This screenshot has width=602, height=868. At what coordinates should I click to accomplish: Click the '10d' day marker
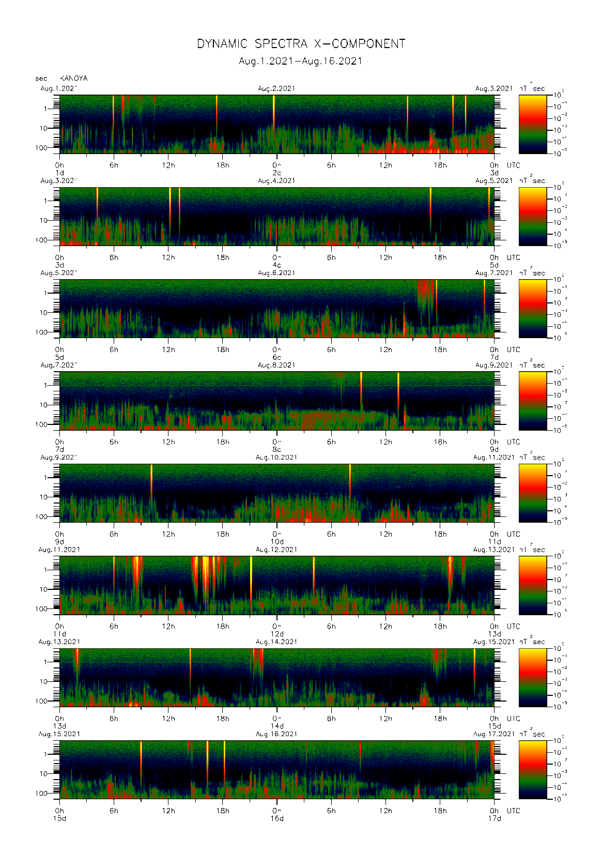pyautogui.click(x=277, y=542)
